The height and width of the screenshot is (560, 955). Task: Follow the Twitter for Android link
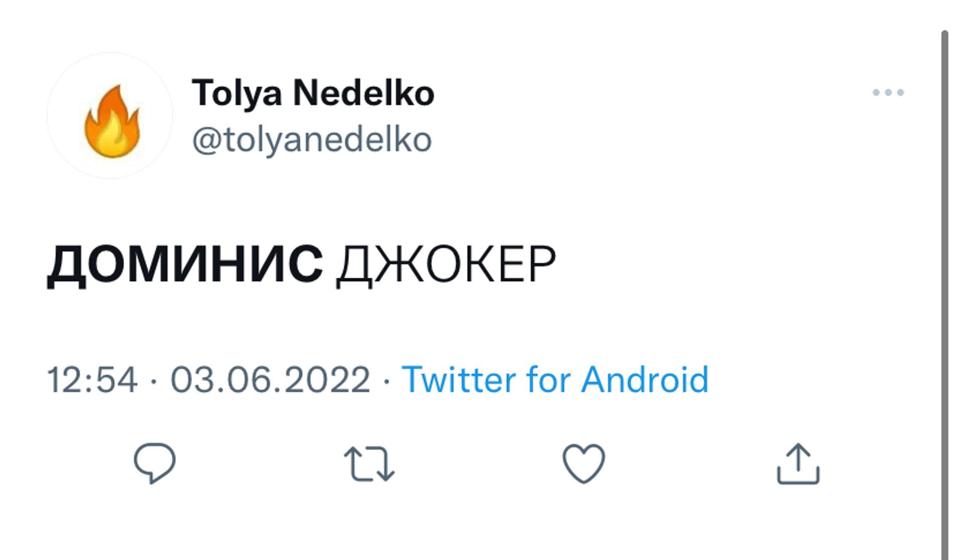(555, 379)
